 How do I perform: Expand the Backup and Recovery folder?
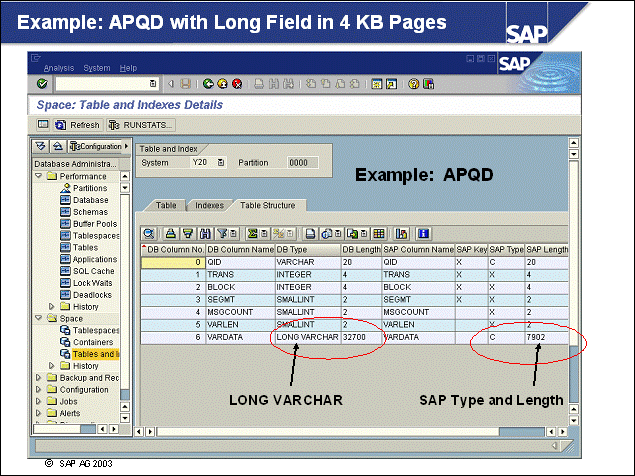pos(39,378)
